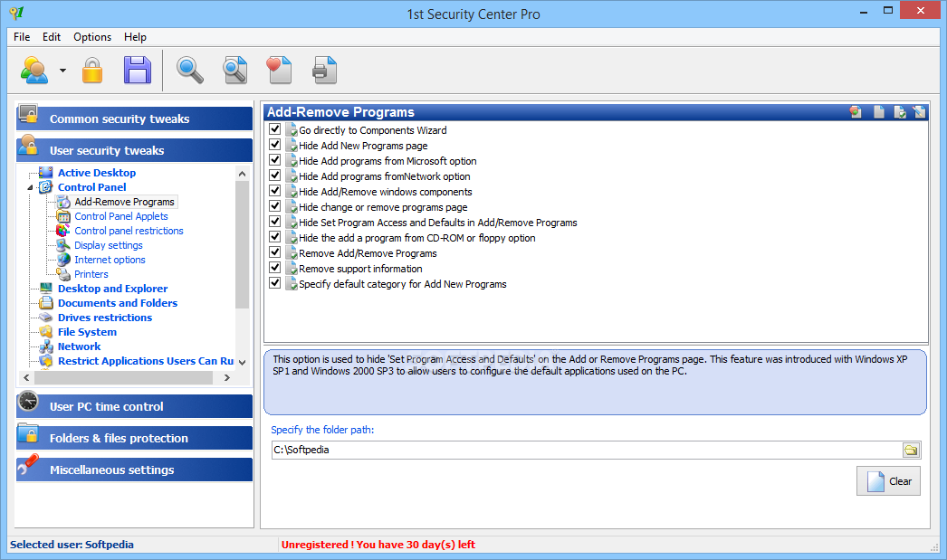Click the Active Desktop tree icon
The width and height of the screenshot is (947, 560).
46,173
